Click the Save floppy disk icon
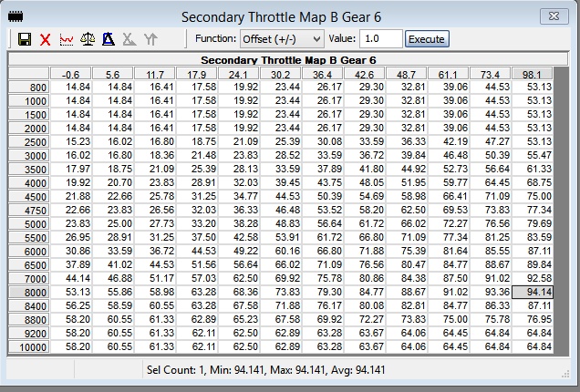Screen dimensions: 580x392 click(x=25, y=40)
